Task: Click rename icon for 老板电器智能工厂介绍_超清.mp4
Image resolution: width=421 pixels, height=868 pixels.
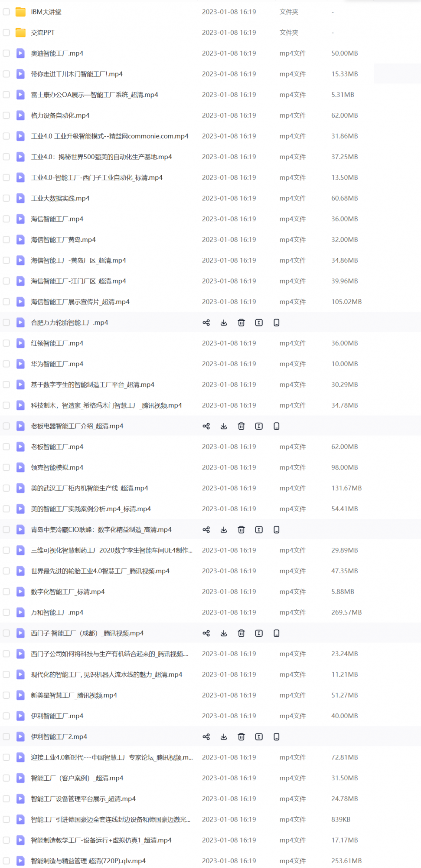Action: tap(259, 426)
